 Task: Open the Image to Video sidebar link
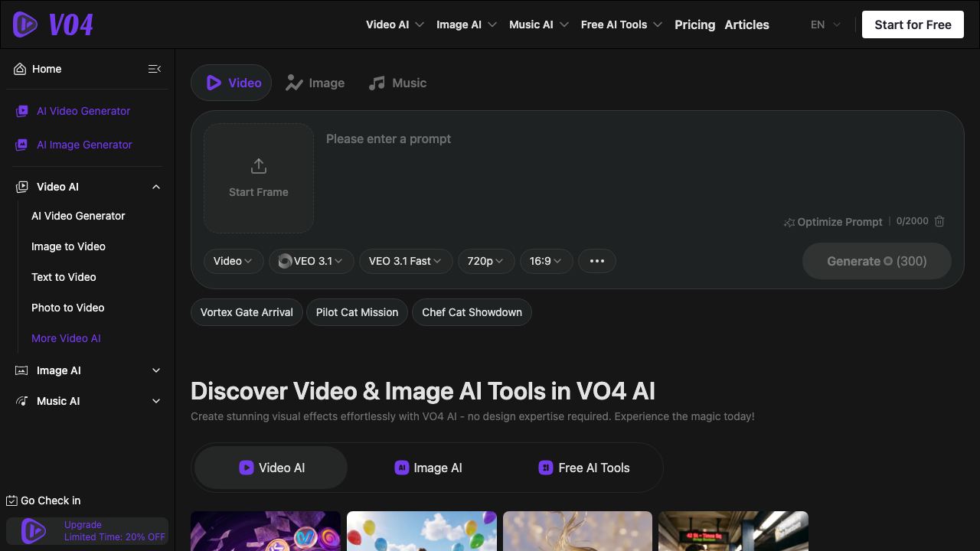point(68,246)
